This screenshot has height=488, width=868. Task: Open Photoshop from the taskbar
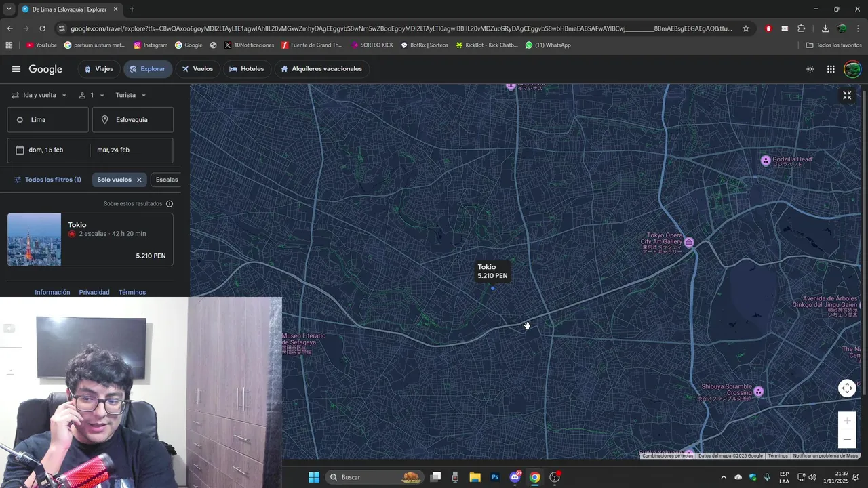[495, 477]
